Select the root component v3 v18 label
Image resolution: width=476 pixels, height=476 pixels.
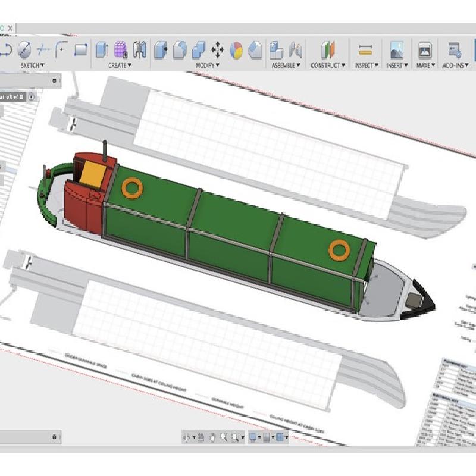(11, 97)
